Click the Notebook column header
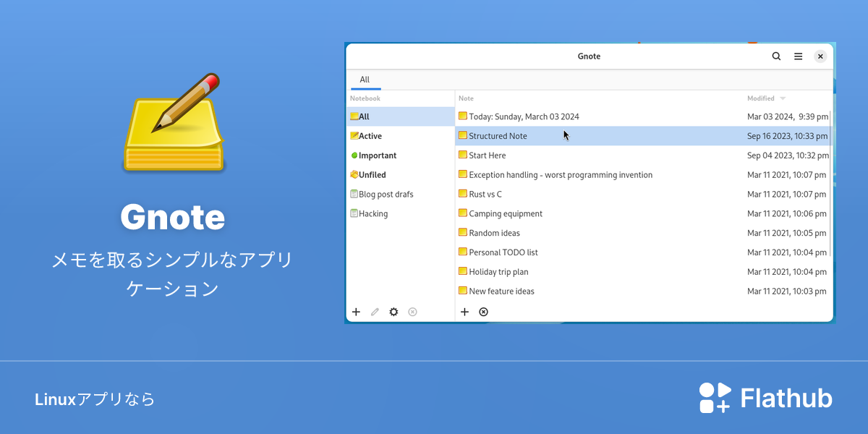Image resolution: width=868 pixels, height=434 pixels. click(x=365, y=98)
